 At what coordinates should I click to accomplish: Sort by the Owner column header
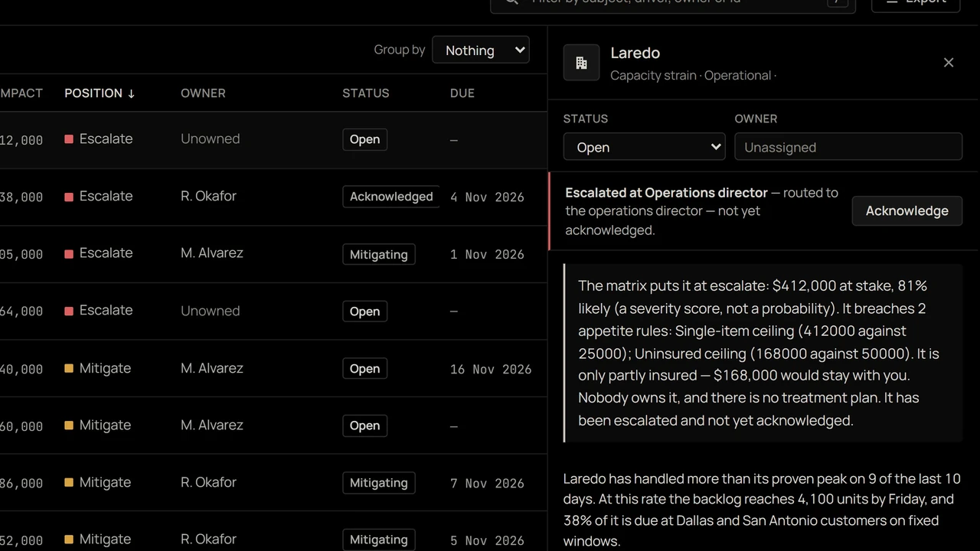click(x=203, y=93)
